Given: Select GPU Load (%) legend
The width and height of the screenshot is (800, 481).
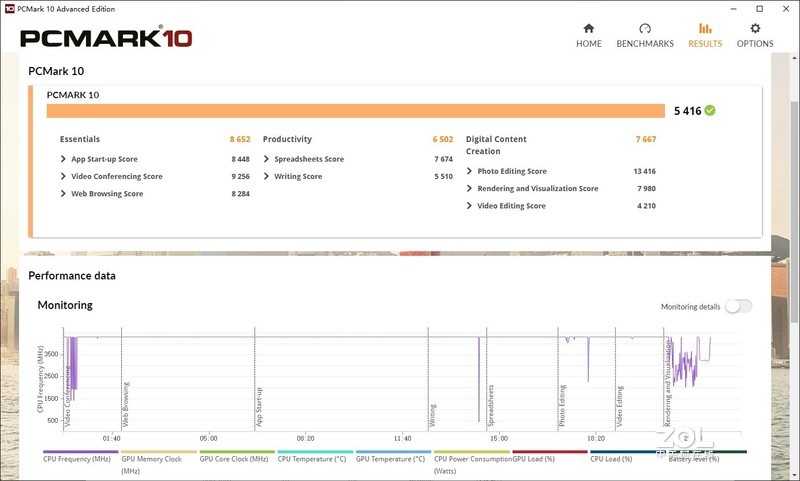Looking at the screenshot, I should pyautogui.click(x=533, y=459).
